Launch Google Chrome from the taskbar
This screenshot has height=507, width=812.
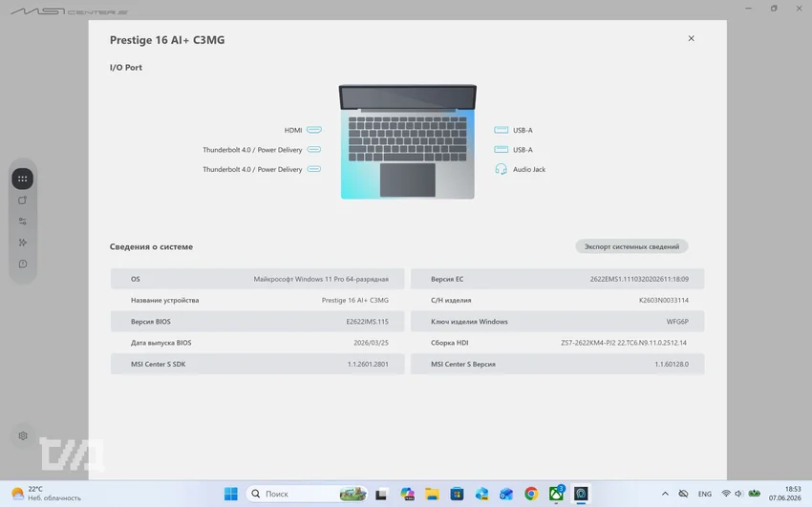531,494
